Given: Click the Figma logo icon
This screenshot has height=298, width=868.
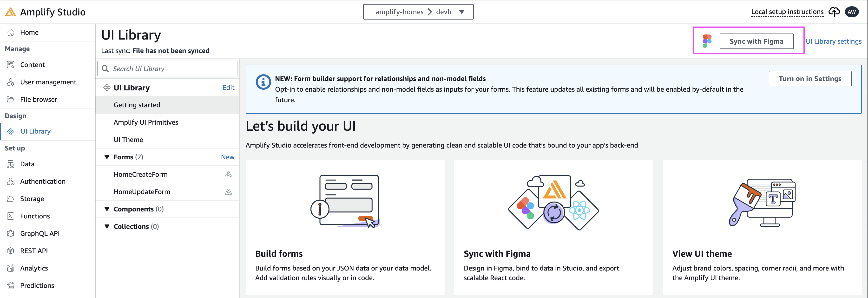Looking at the screenshot, I should tap(707, 41).
